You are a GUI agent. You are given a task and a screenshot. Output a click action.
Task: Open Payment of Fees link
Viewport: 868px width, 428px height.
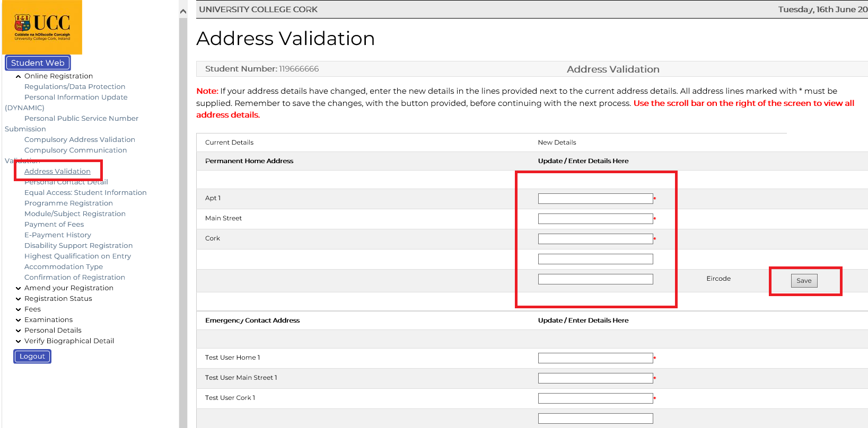click(54, 224)
